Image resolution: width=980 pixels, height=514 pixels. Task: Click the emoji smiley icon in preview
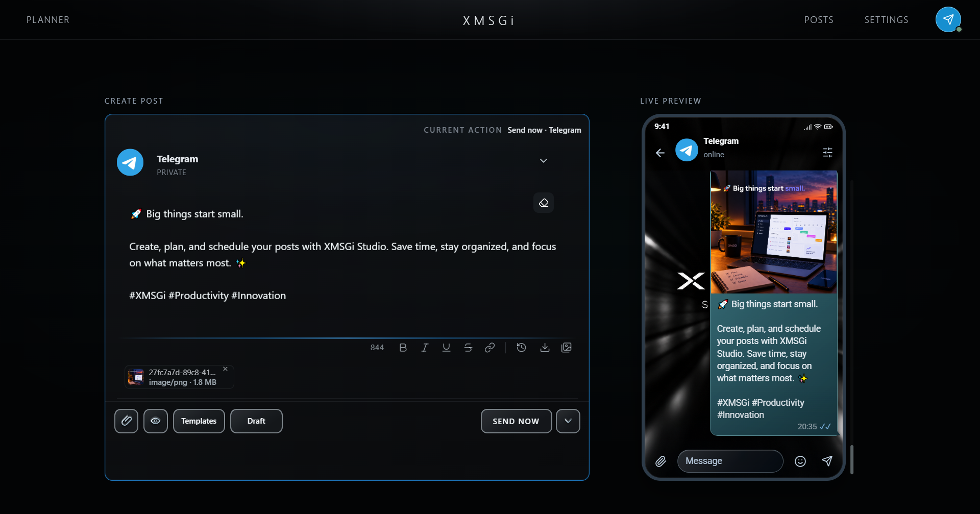click(x=800, y=461)
